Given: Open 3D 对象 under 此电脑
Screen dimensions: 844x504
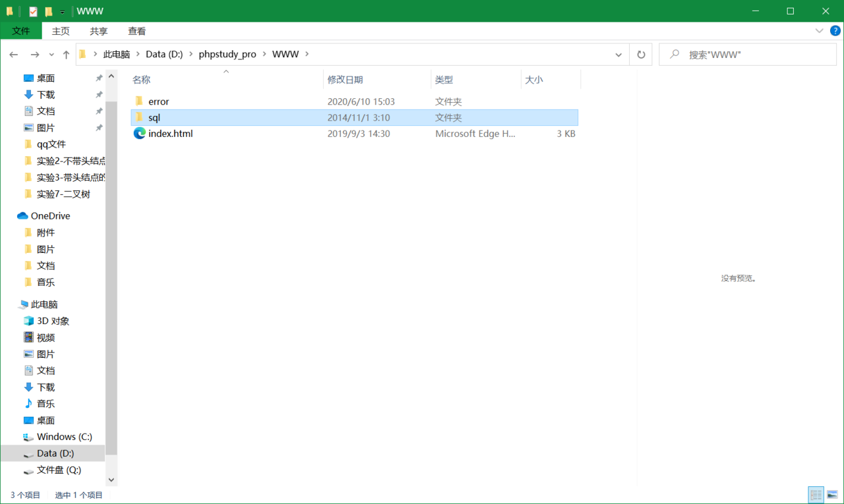Looking at the screenshot, I should [53, 322].
